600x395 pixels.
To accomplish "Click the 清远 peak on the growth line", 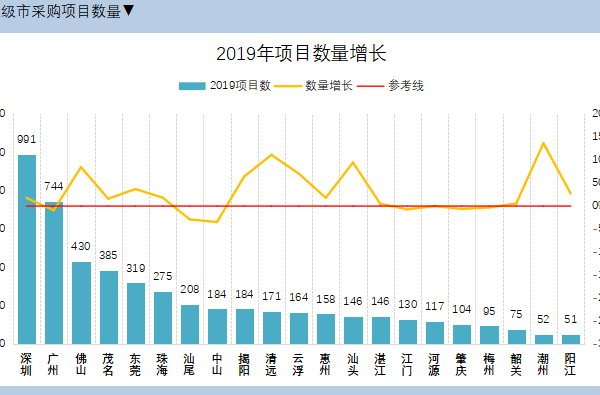I will pyautogui.click(x=271, y=155).
